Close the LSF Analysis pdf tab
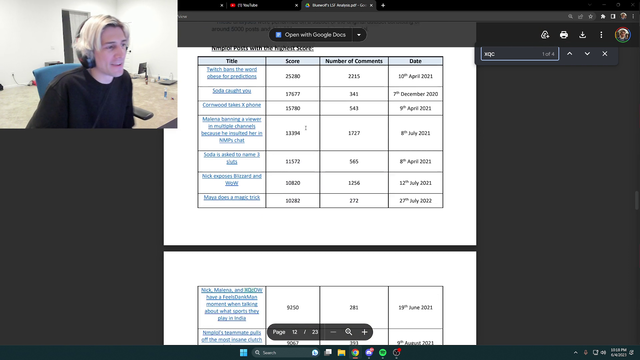This screenshot has height=360, width=640. click(371, 5)
